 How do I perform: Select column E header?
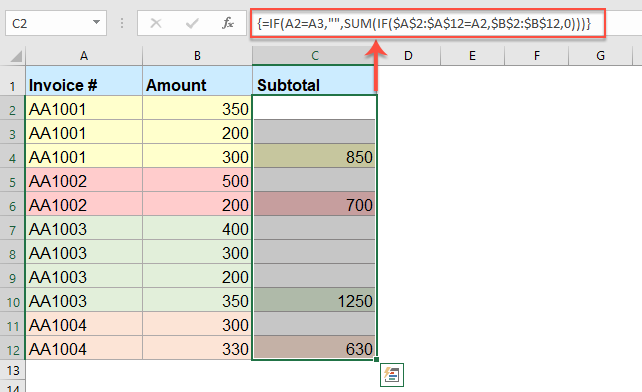(x=472, y=56)
